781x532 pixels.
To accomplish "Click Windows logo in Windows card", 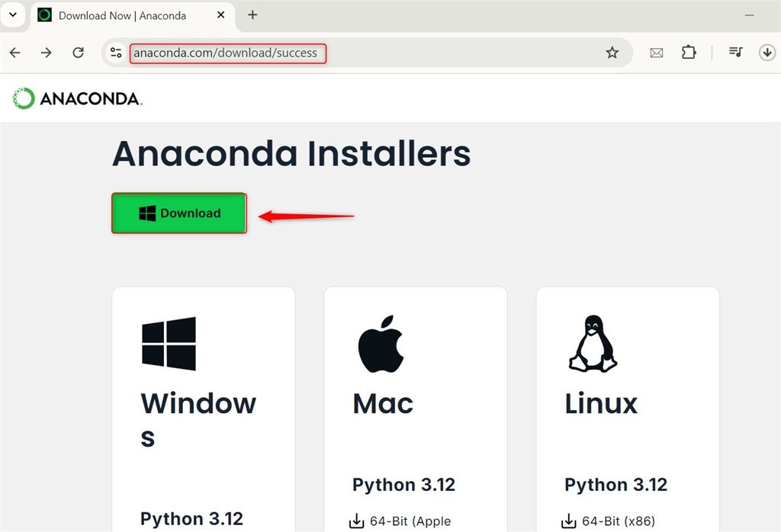I will point(169,344).
